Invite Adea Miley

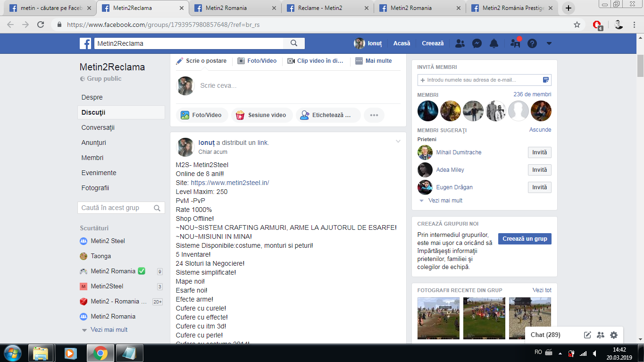(540, 170)
